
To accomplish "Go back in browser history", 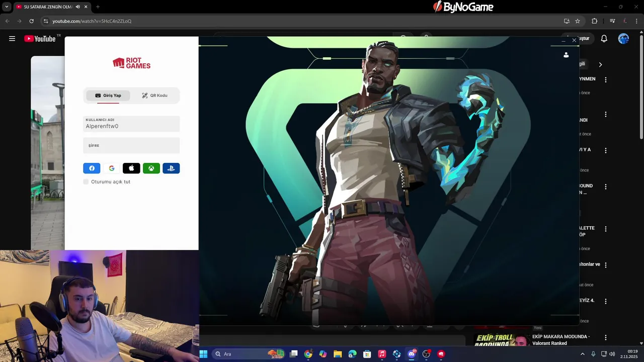I will click(x=7, y=21).
